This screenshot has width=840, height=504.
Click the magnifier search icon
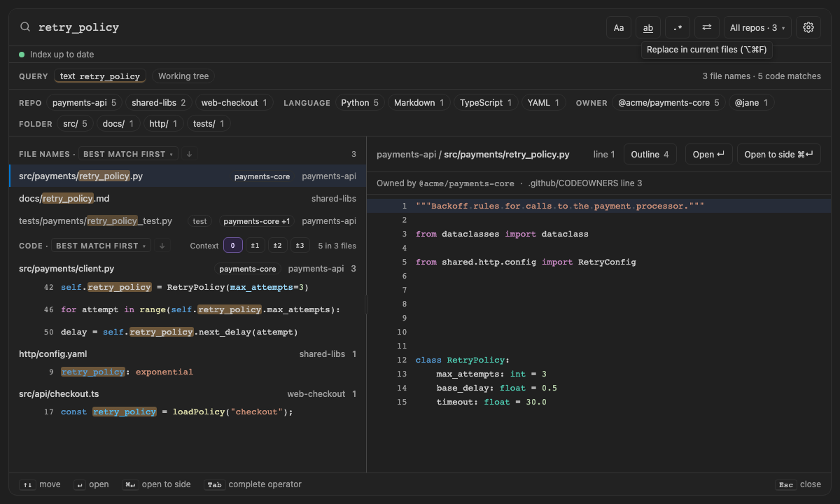pyautogui.click(x=25, y=27)
